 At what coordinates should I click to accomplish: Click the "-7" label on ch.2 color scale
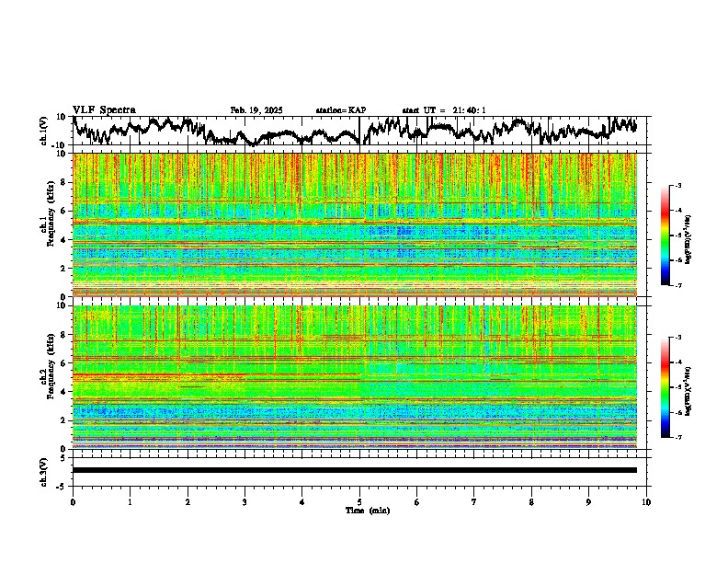coord(678,437)
